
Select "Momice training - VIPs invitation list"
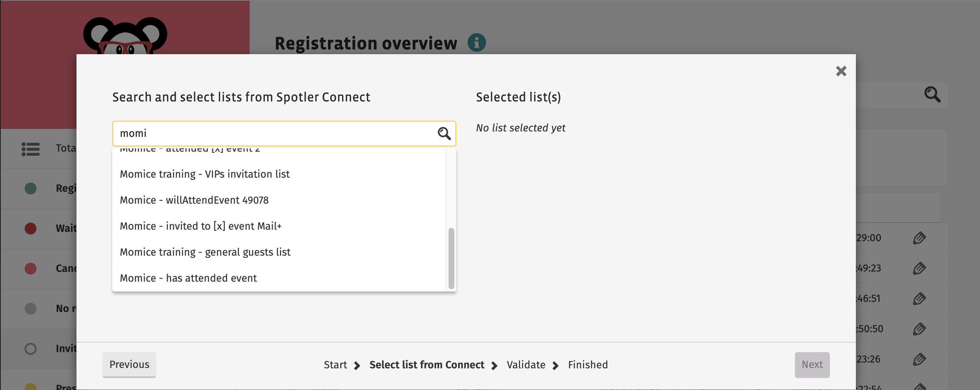point(204,174)
